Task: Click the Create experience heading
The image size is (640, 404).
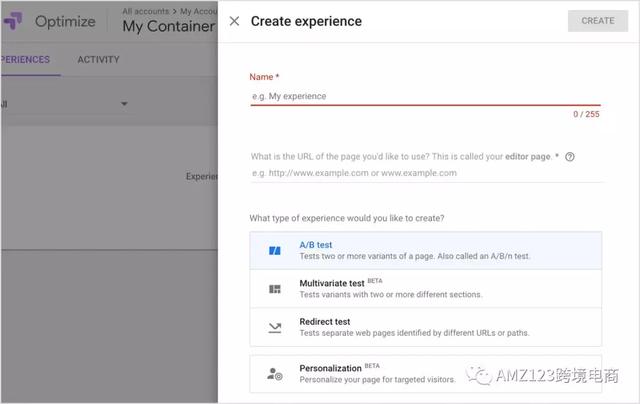Action: coord(306,21)
